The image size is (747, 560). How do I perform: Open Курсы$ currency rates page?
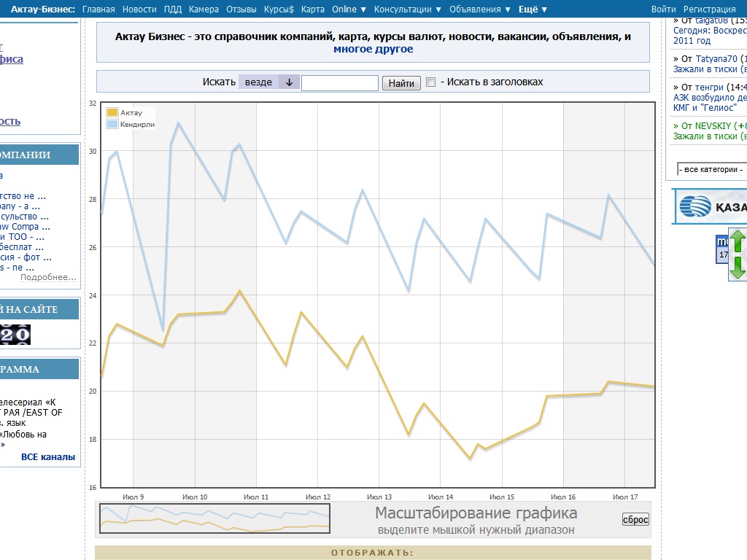click(279, 9)
